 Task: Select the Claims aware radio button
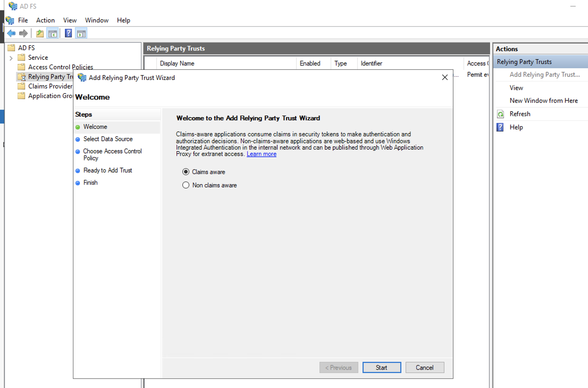point(186,172)
